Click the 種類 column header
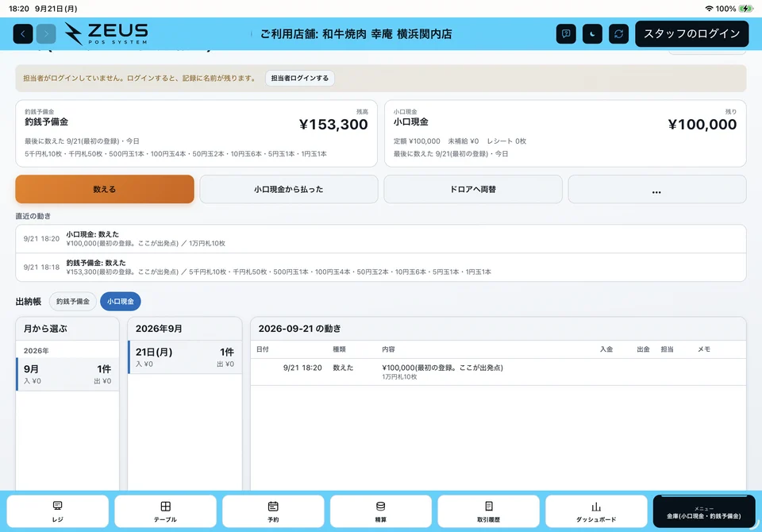Screen dimensions: 762x532 [339, 349]
